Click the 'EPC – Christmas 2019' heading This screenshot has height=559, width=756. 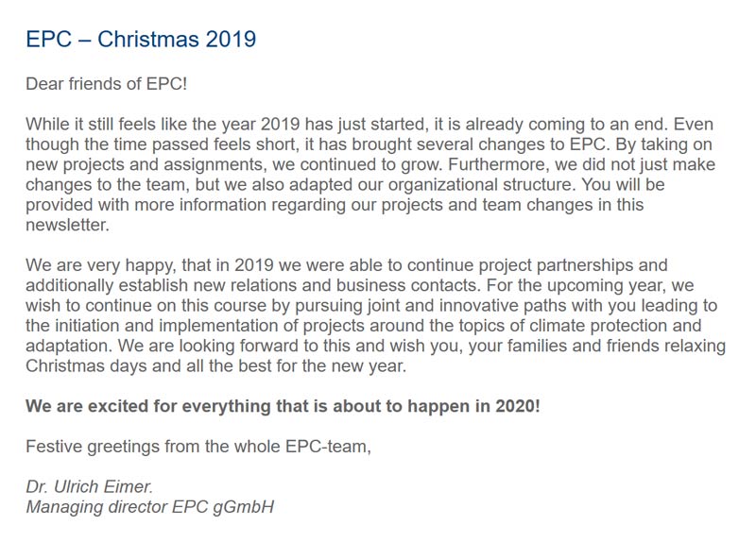point(141,40)
